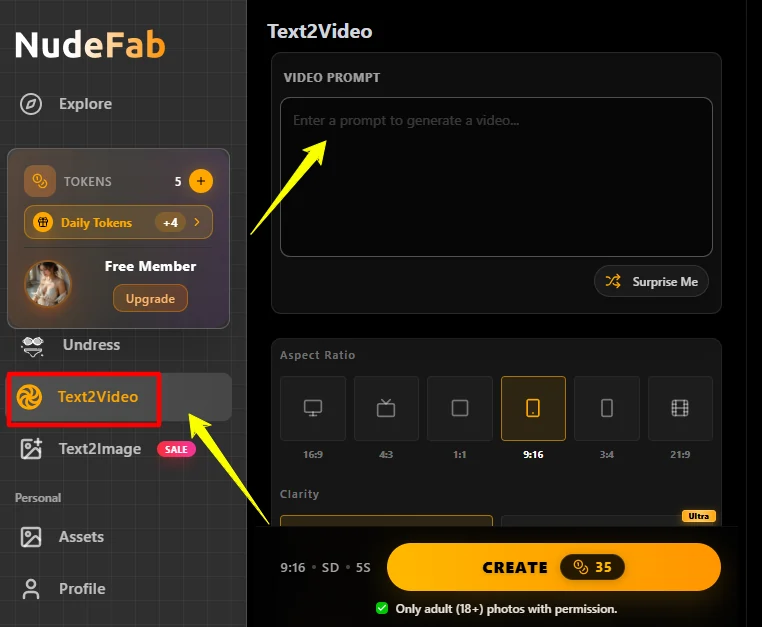The image size is (762, 627).
Task: Select the 21:9 film aspect ratio
Action: 680,408
